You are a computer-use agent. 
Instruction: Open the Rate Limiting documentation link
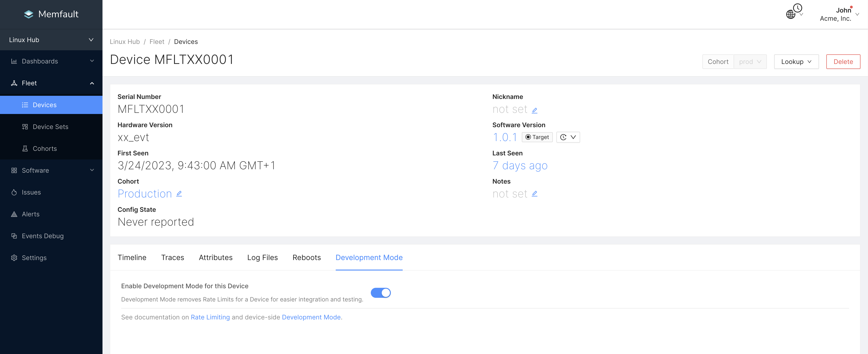click(210, 317)
